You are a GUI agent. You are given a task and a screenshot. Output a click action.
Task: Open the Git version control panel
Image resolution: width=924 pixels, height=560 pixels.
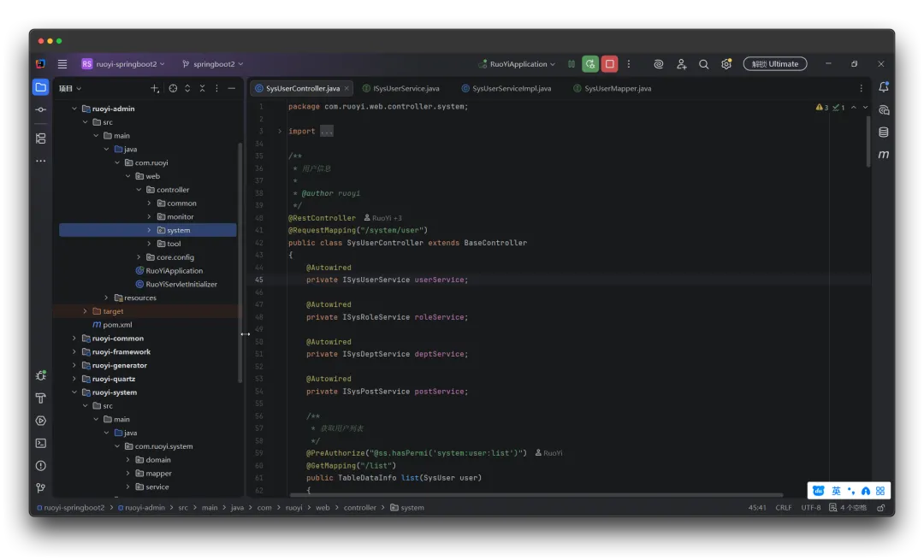coord(40,488)
